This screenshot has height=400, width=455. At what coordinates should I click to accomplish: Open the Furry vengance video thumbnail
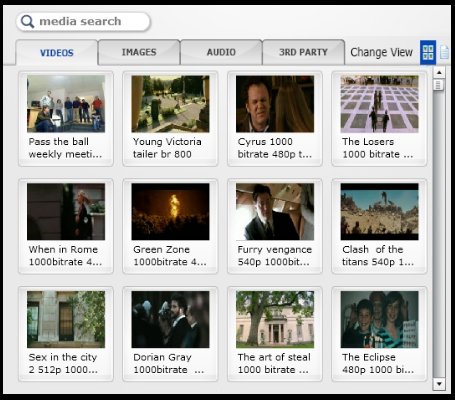pyautogui.click(x=275, y=212)
